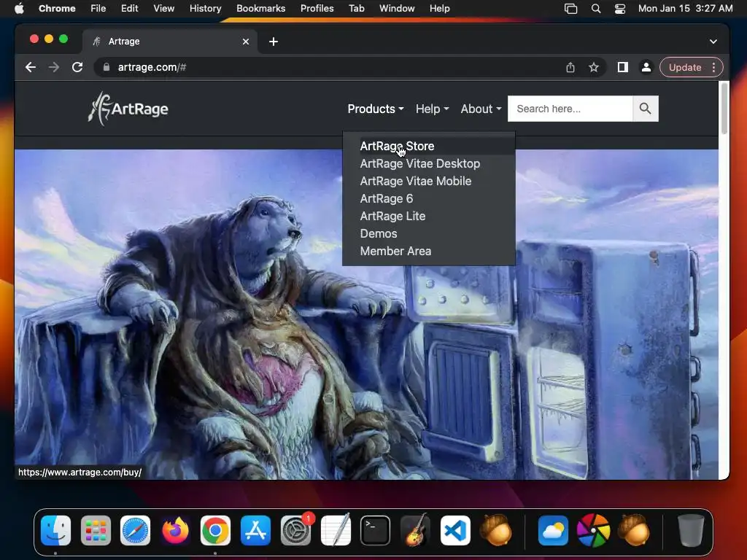Collapse the Products dropdown menu
Viewport: 747px width, 560px height.
(376, 109)
